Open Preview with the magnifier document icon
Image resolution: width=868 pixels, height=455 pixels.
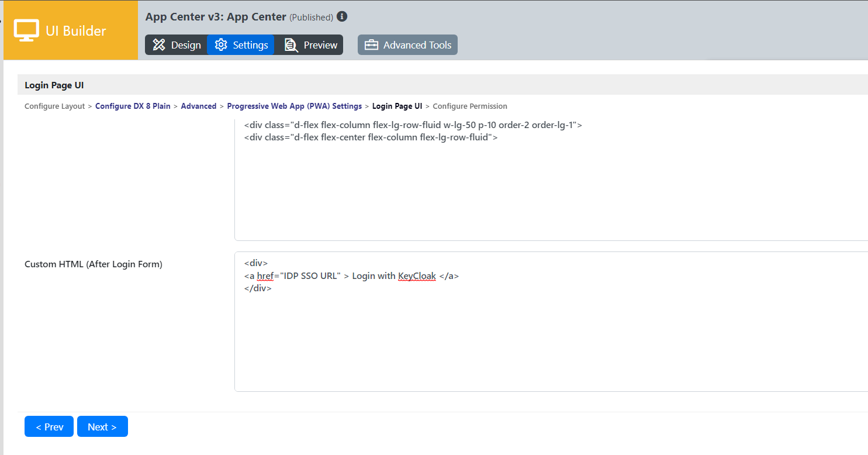310,45
